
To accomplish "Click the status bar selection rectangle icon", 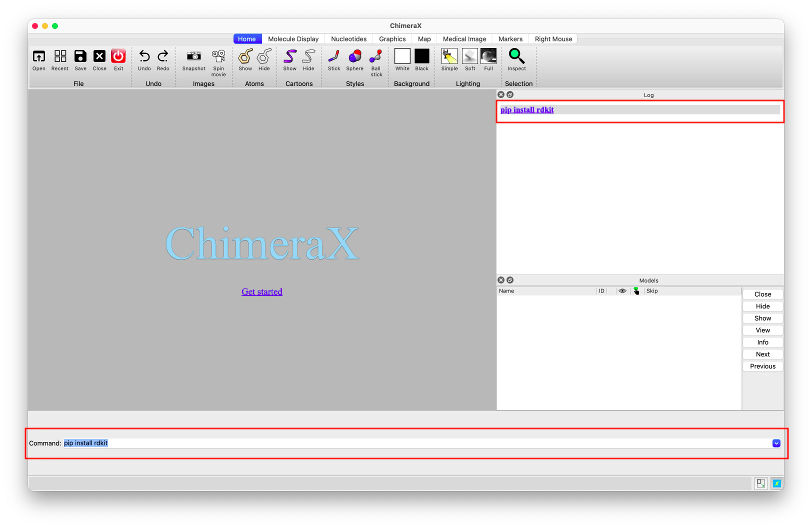I will [761, 483].
